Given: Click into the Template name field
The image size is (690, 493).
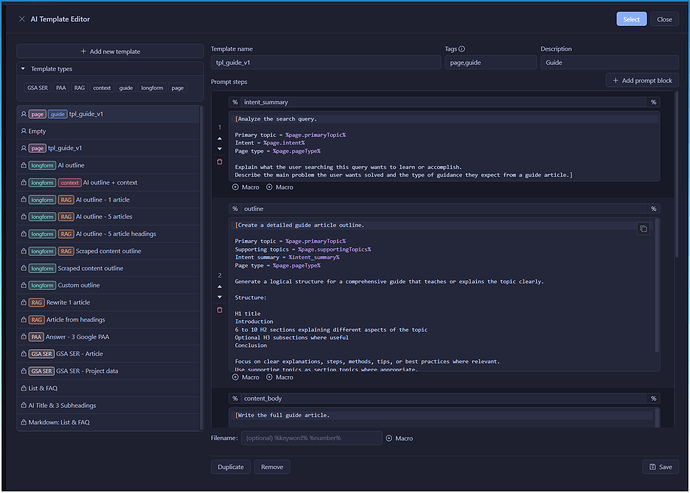Looking at the screenshot, I should pos(325,63).
